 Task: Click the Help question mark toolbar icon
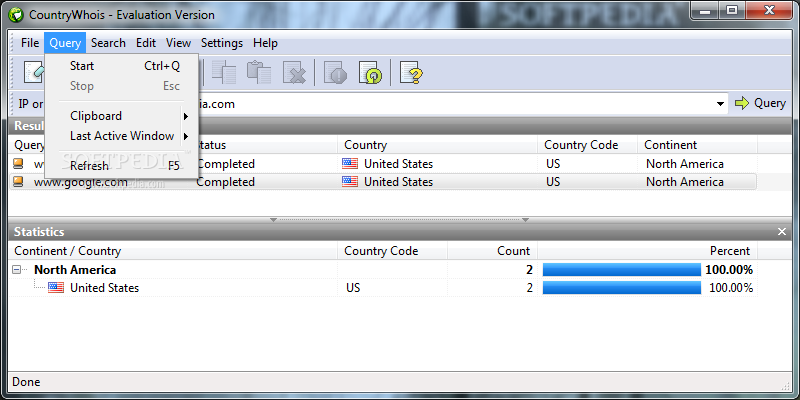pos(411,73)
